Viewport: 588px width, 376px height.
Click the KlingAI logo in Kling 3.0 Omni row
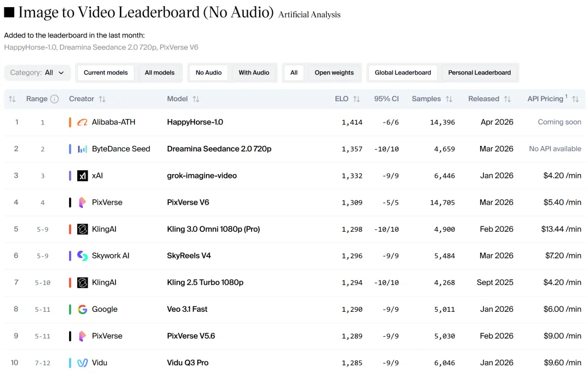click(82, 229)
